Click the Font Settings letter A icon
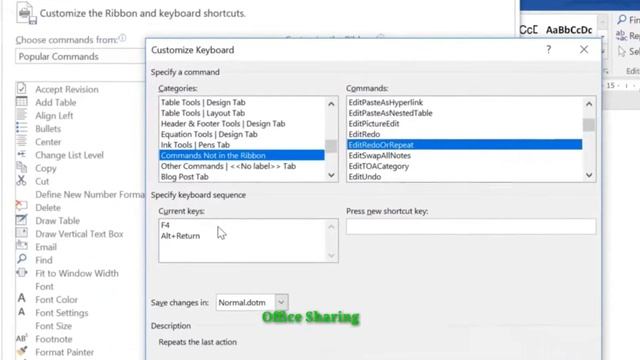Screen dimensions: 640x360 point(22,312)
